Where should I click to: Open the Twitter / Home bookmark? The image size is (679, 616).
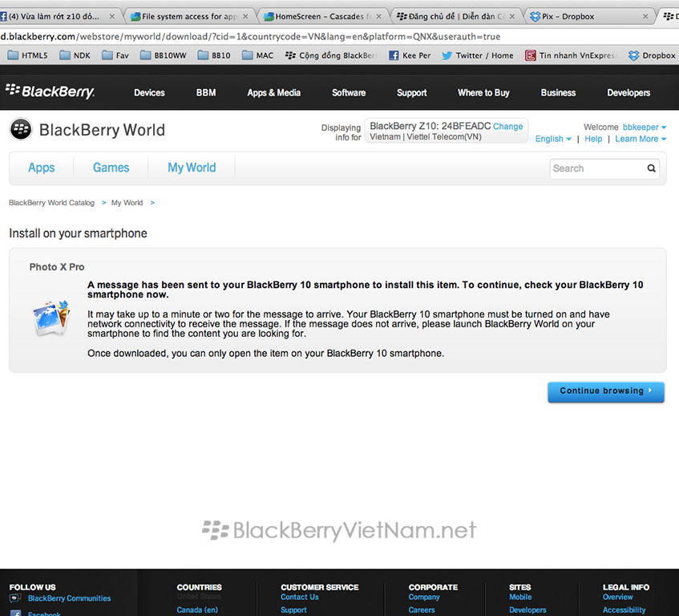478,55
